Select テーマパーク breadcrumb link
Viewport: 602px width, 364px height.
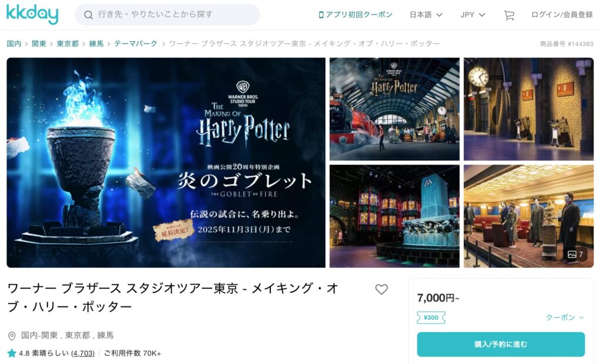136,44
